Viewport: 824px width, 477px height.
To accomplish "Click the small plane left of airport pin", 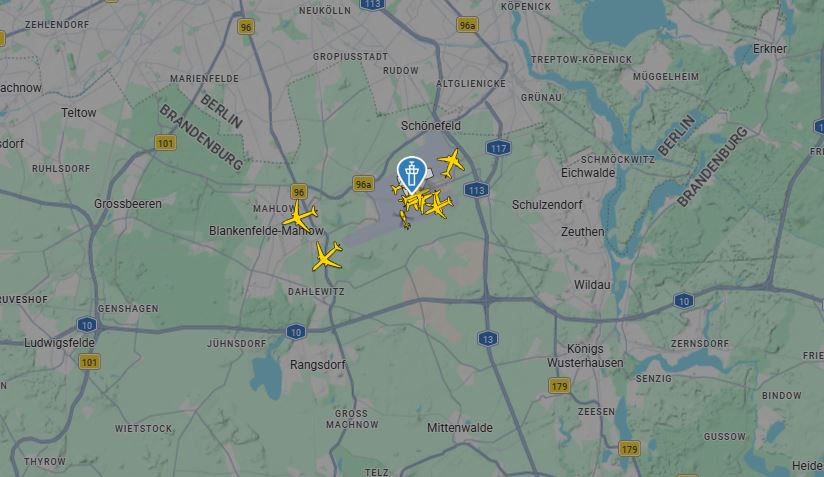I will point(397,187).
